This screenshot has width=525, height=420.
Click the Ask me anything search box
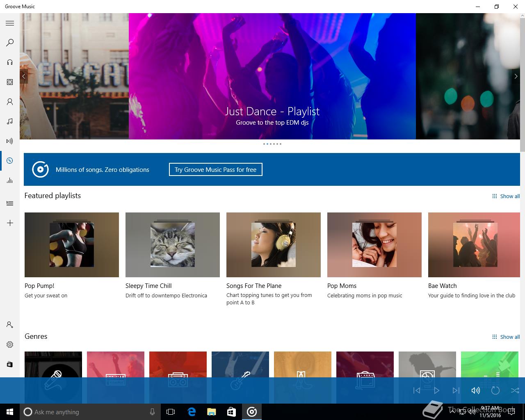(x=90, y=412)
